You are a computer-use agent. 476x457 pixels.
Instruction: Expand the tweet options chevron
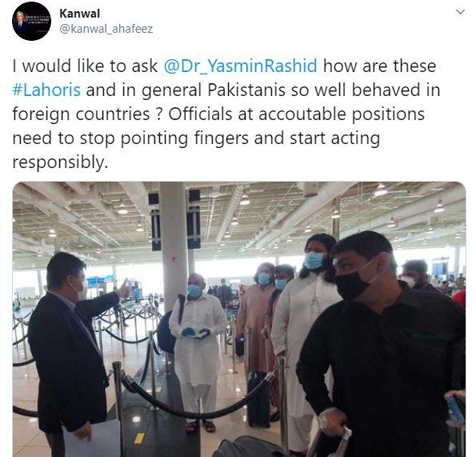click(x=461, y=12)
